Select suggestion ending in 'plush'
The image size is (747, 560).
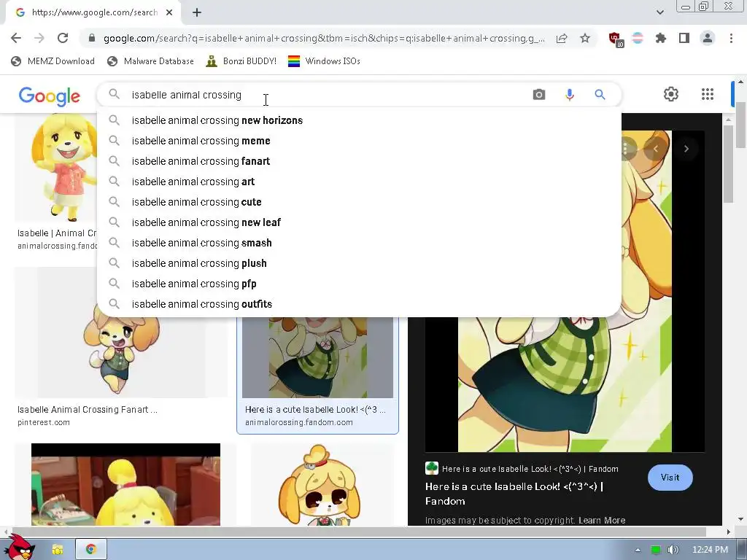click(x=359, y=263)
